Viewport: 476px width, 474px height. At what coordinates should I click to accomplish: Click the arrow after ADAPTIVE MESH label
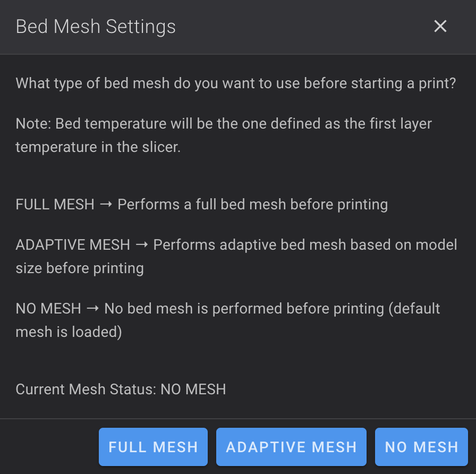142,245
